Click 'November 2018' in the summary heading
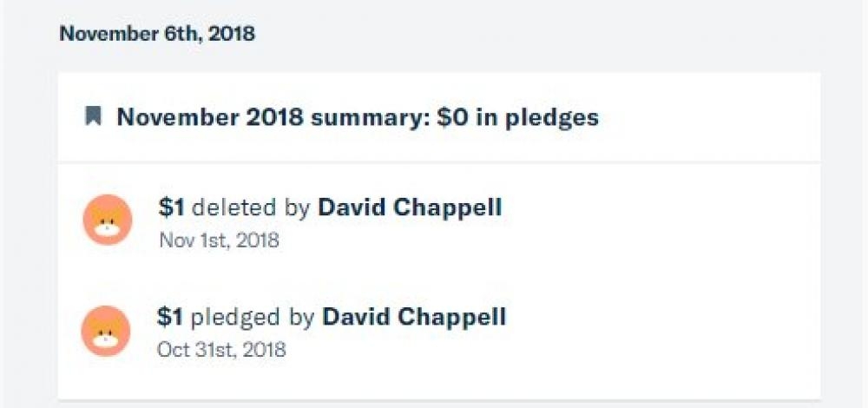Image resolution: width=868 pixels, height=408 pixels. pos(210,117)
